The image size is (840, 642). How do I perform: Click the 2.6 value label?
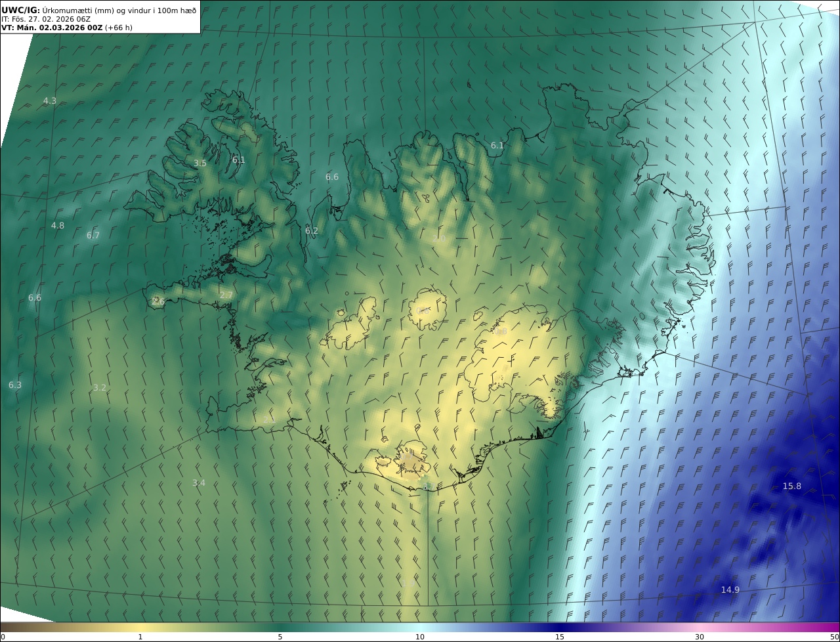(158, 301)
